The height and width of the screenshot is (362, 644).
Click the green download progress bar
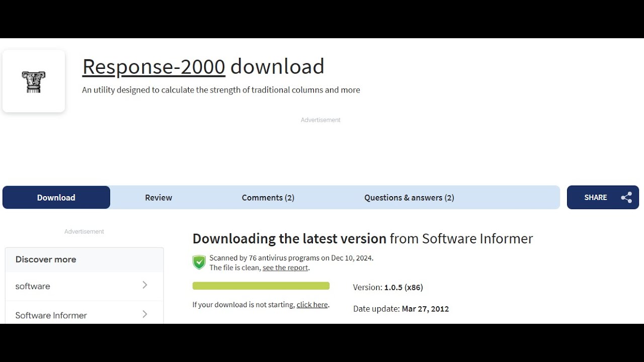tap(261, 286)
